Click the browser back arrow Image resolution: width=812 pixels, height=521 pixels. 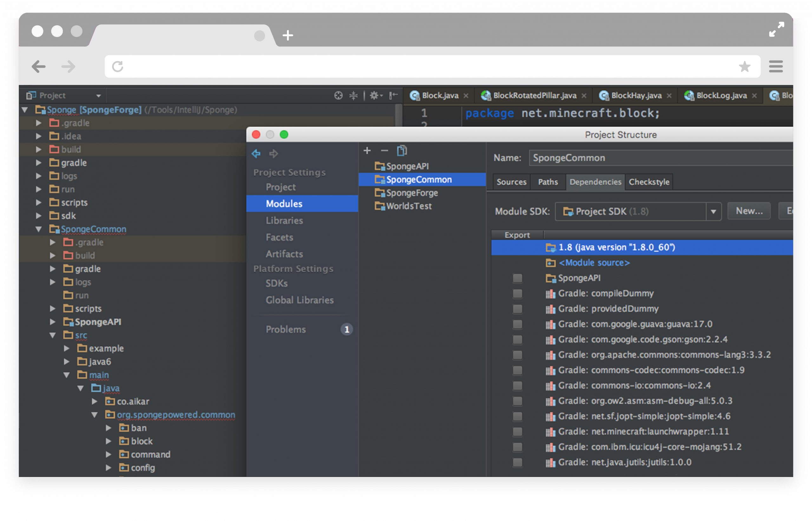pos(38,67)
